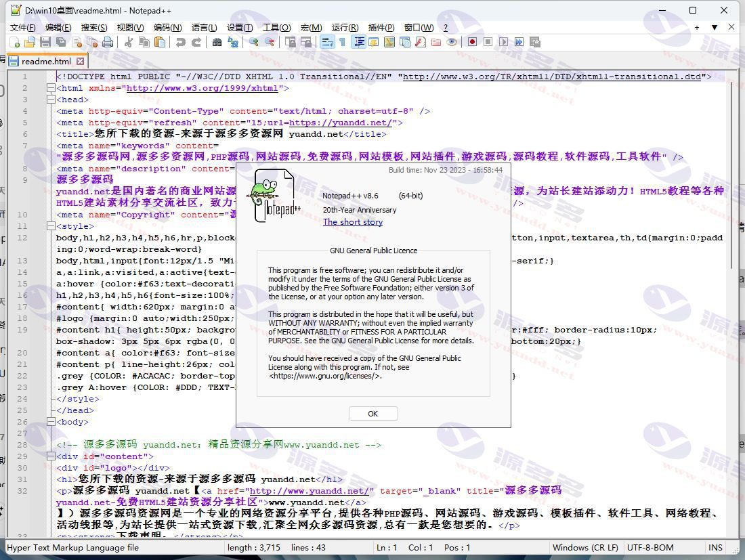This screenshot has width=745, height=560.
Task: Select the readme.html document tab
Action: (x=46, y=61)
